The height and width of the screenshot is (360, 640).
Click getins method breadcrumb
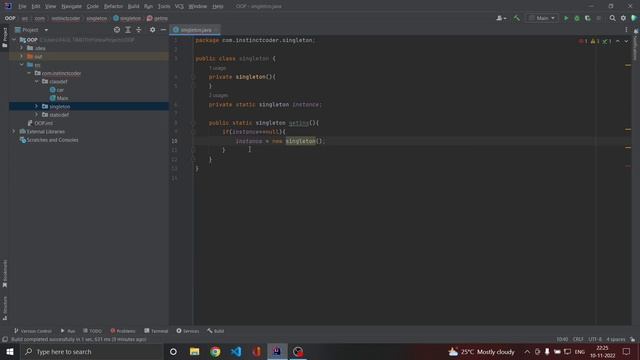(157, 18)
